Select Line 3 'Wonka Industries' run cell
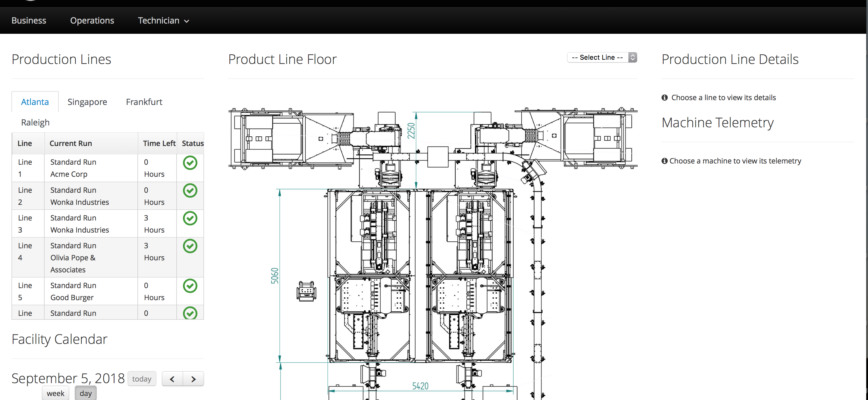 (x=91, y=224)
